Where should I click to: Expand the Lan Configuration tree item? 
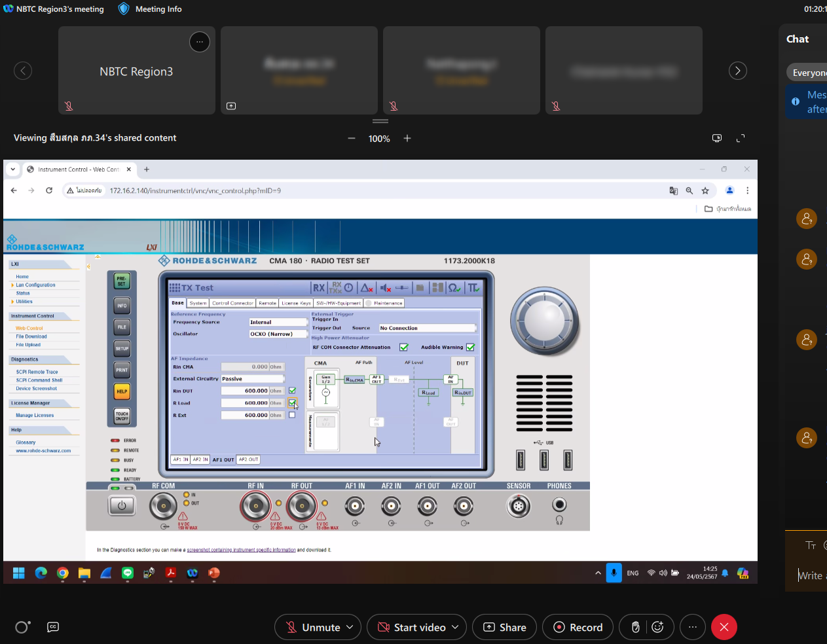point(12,285)
